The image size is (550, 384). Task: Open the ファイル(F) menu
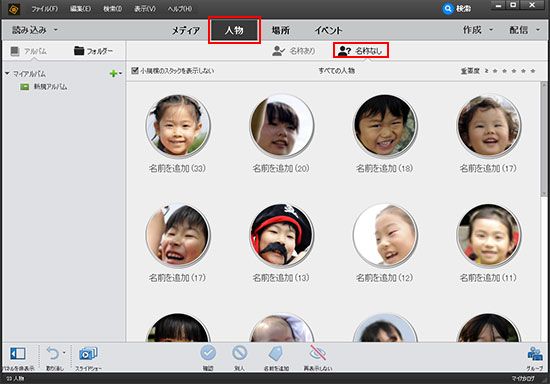45,9
